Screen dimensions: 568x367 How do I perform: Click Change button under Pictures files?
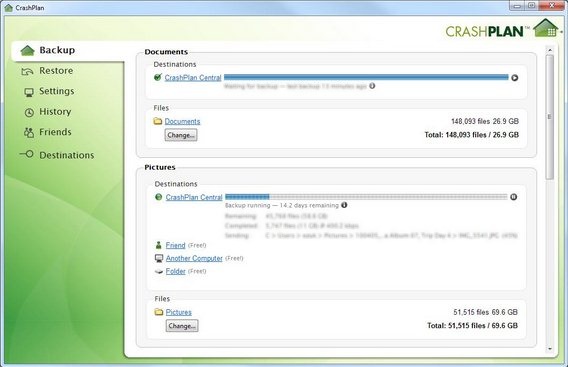pos(182,326)
